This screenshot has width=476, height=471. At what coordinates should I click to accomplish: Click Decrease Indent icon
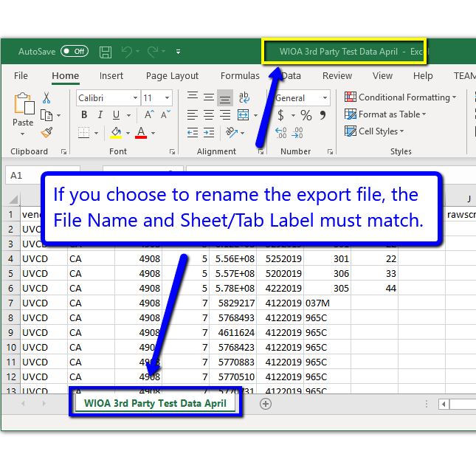193,133
